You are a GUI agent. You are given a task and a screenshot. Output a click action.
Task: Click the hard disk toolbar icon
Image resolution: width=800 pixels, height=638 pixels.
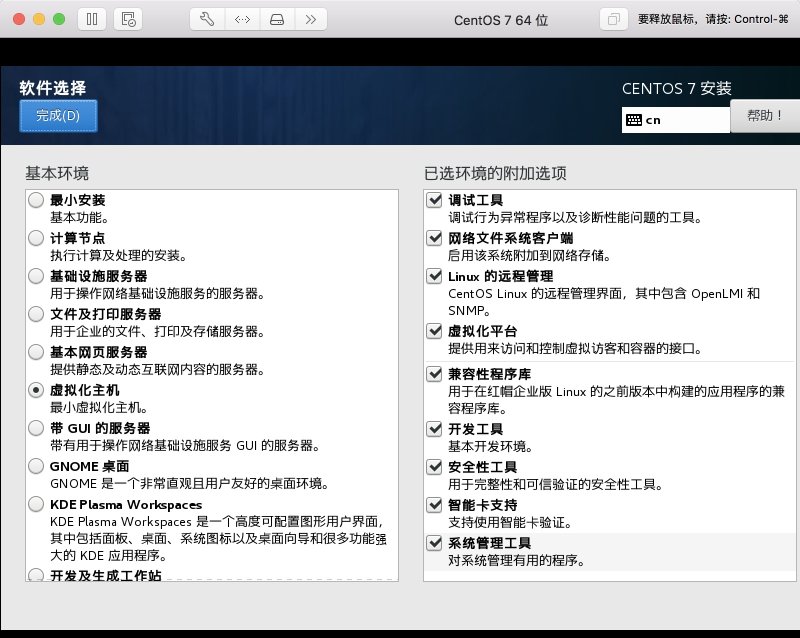pos(277,19)
